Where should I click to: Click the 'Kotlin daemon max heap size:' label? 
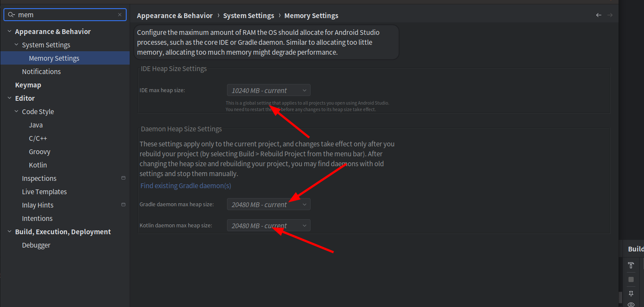176,225
